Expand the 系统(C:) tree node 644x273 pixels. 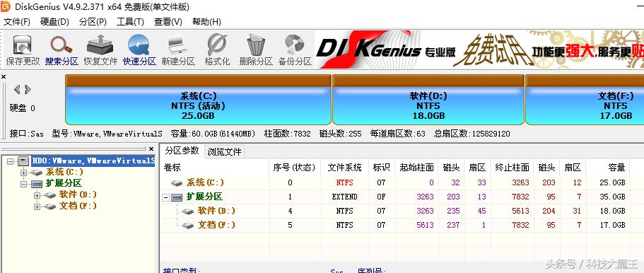(23, 172)
